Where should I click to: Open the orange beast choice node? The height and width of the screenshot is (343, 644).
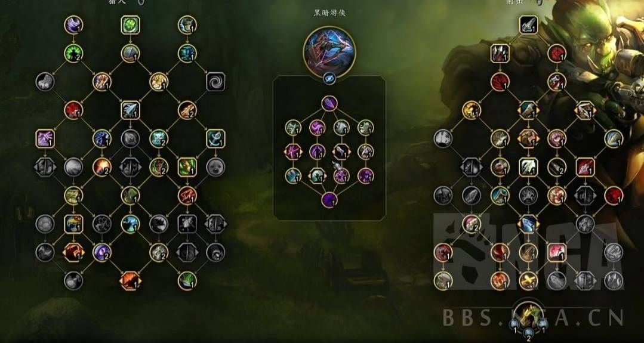pos(131,281)
